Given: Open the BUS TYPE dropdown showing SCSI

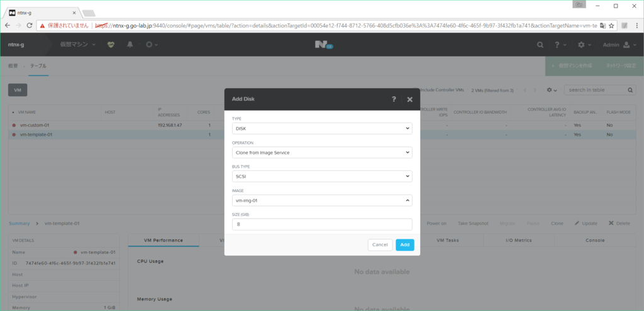Looking at the screenshot, I should pos(322,177).
